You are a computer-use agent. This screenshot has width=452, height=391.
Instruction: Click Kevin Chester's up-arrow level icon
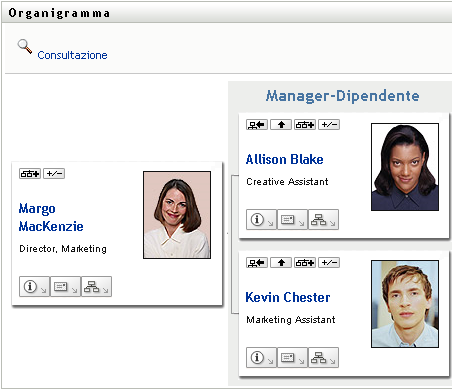point(281,263)
